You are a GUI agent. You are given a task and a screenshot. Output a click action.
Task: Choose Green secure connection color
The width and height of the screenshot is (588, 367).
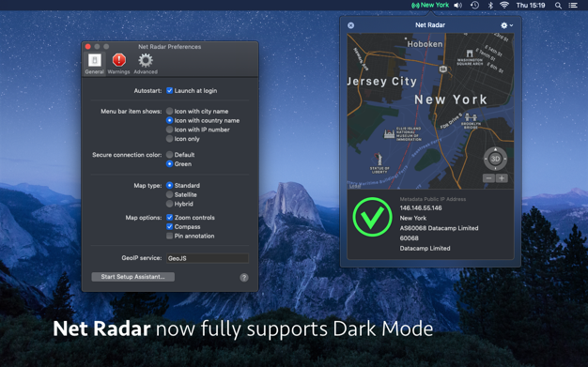pos(169,164)
